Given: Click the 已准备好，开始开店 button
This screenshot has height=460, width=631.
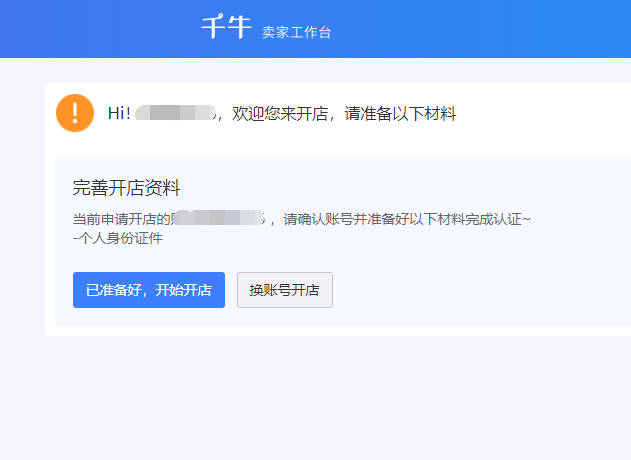Looking at the screenshot, I should [x=149, y=290].
